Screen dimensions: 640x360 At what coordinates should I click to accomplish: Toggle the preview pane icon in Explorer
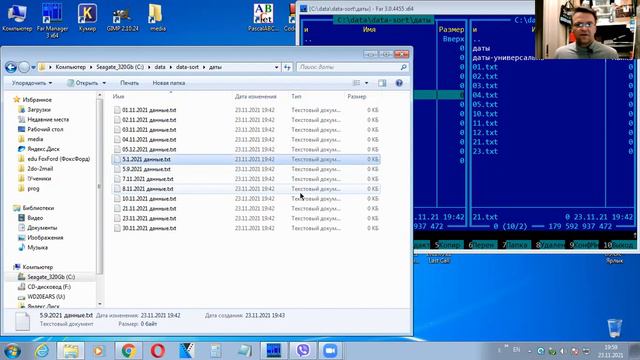tap(382, 83)
